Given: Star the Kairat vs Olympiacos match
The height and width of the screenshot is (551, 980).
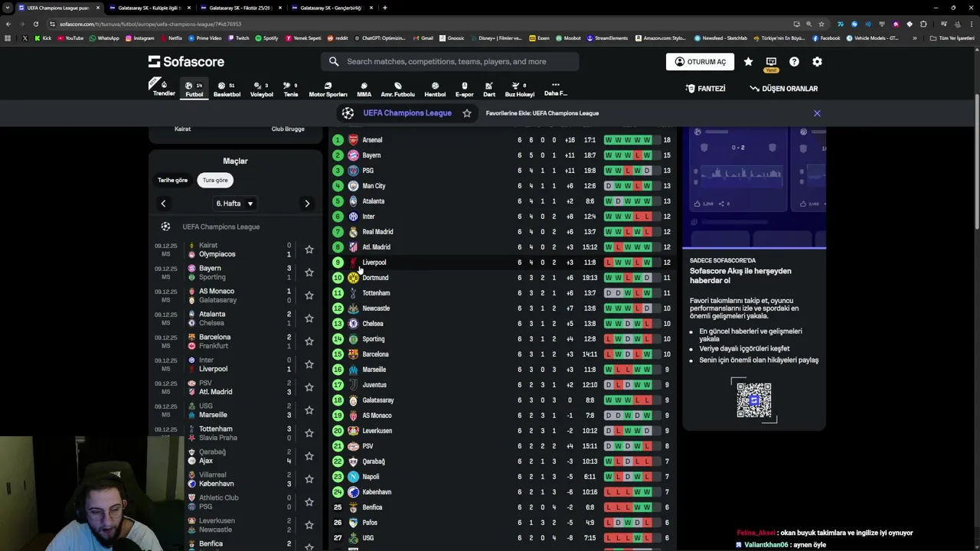Looking at the screenshot, I should [309, 249].
